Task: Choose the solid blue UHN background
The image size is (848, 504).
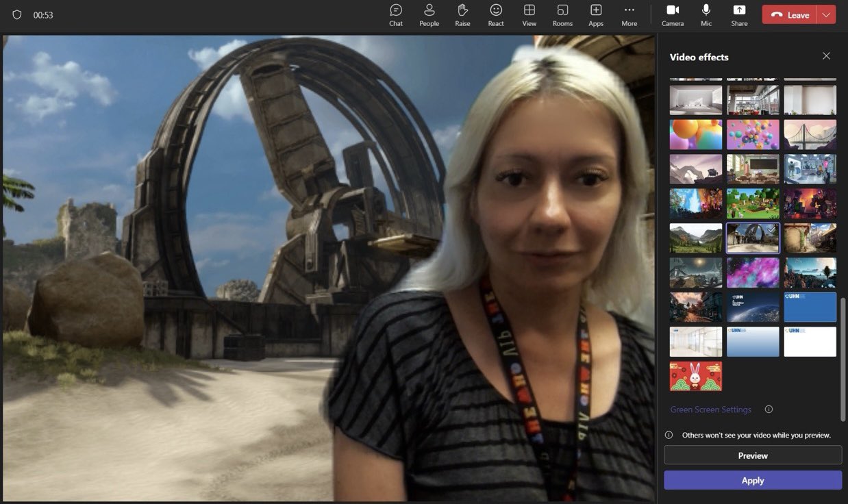Action: [810, 307]
